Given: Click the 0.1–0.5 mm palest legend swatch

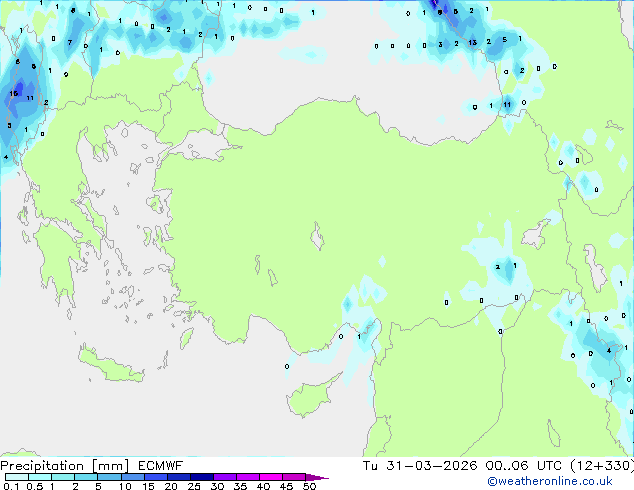Looking at the screenshot, I should (x=17, y=477).
